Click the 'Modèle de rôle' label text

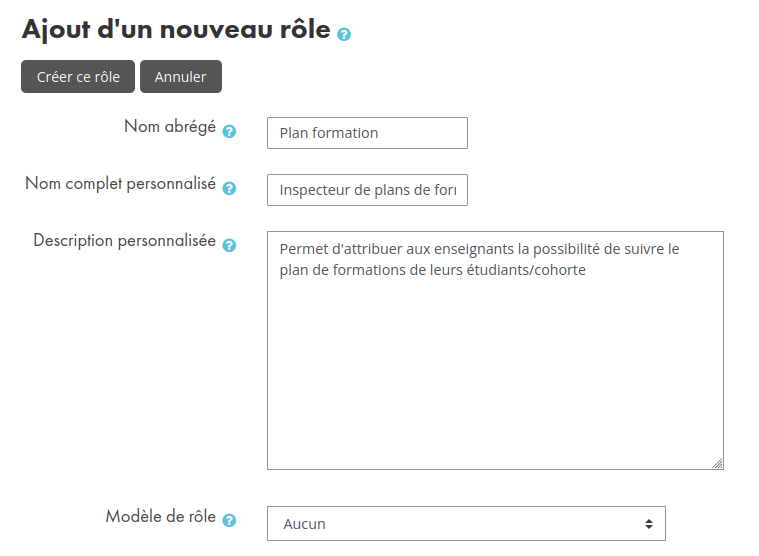(x=161, y=516)
